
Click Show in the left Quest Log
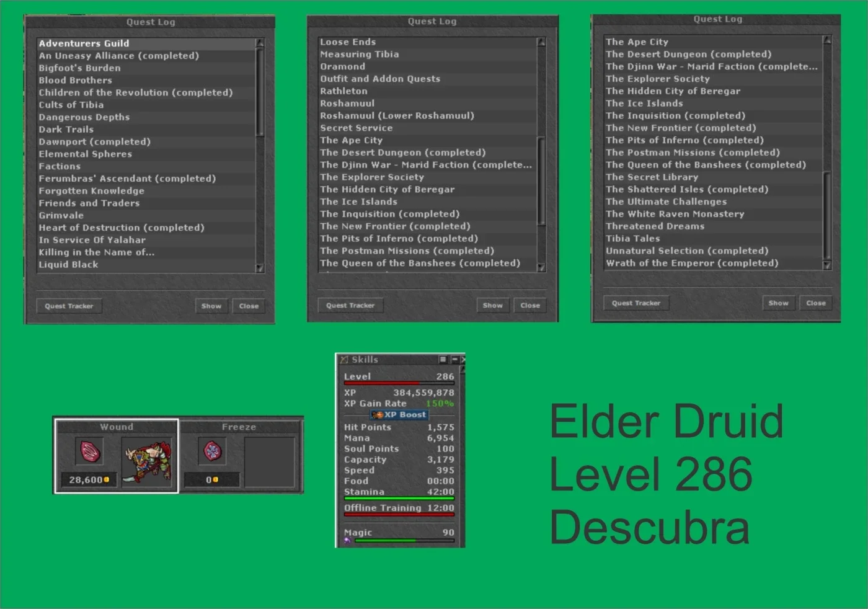(x=211, y=306)
